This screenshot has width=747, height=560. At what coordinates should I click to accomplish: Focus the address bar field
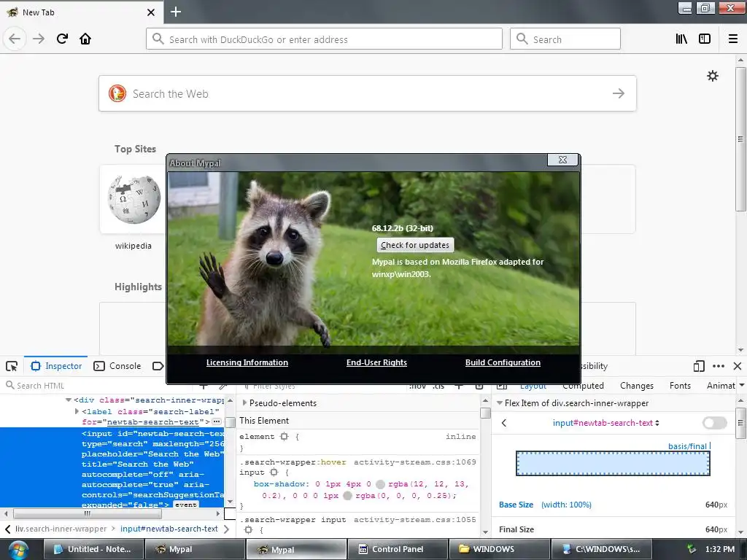tap(324, 39)
